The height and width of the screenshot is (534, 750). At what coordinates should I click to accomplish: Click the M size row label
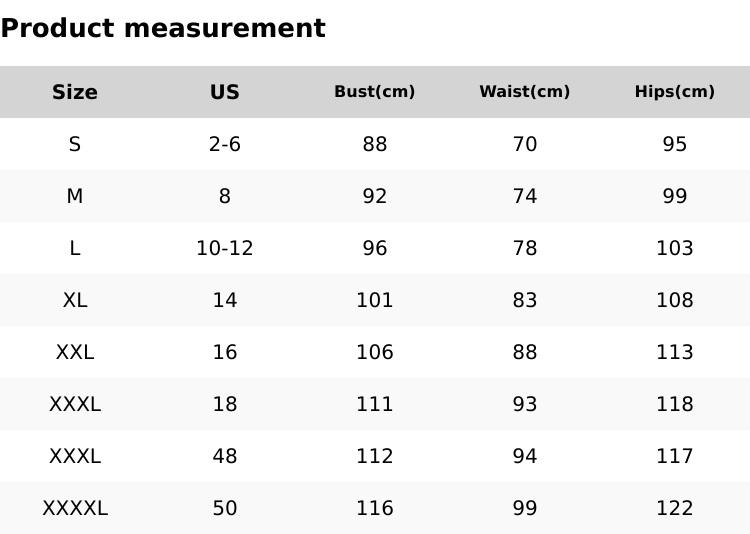coord(75,196)
